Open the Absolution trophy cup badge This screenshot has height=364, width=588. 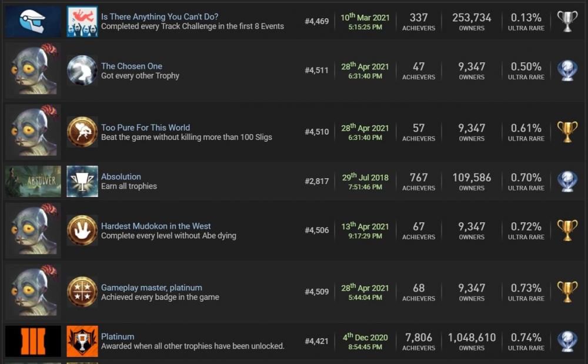click(81, 182)
